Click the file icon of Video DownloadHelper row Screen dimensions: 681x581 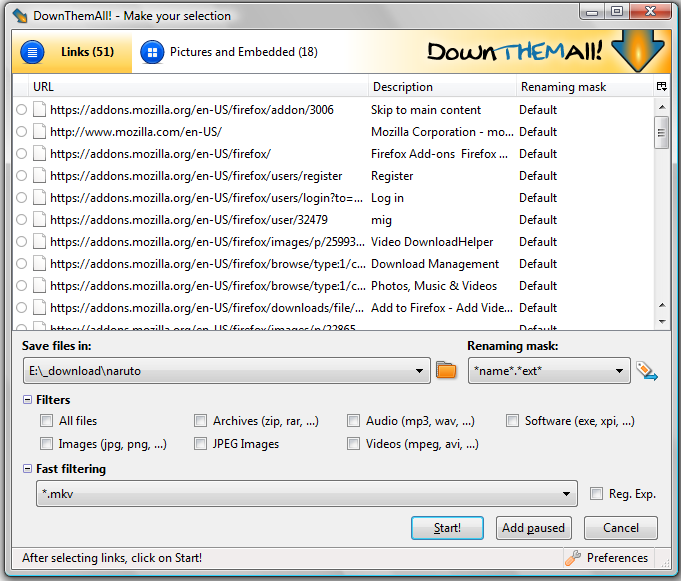pyautogui.click(x=40, y=241)
